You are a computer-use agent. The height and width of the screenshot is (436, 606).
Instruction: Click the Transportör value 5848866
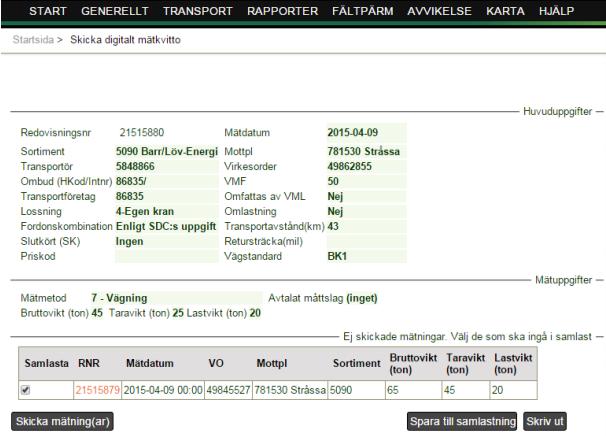(167, 166)
